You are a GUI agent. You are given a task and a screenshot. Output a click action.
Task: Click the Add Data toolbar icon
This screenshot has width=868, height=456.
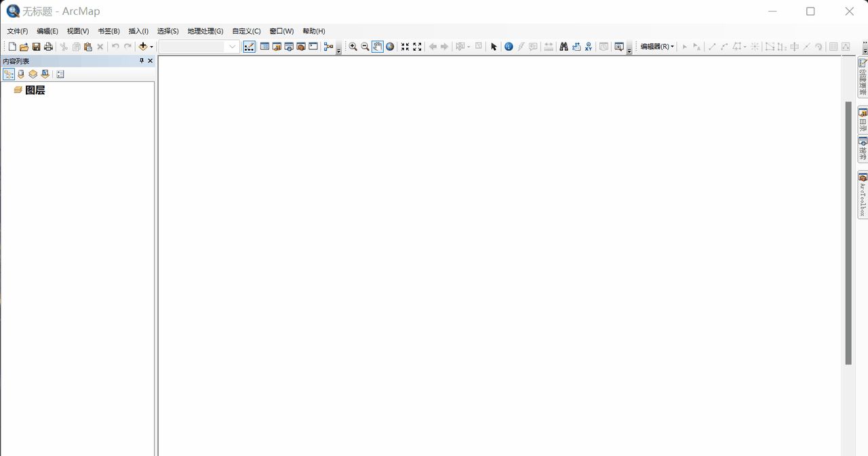pyautogui.click(x=142, y=47)
